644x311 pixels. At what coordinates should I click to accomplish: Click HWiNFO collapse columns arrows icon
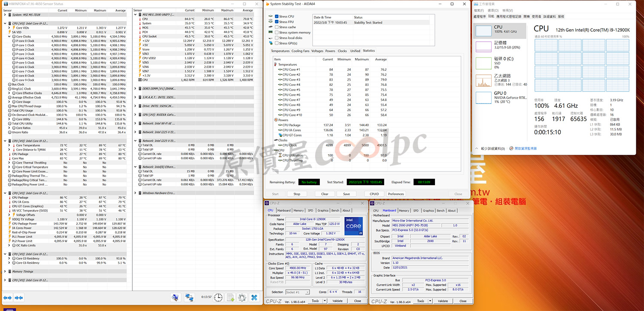pos(18,297)
